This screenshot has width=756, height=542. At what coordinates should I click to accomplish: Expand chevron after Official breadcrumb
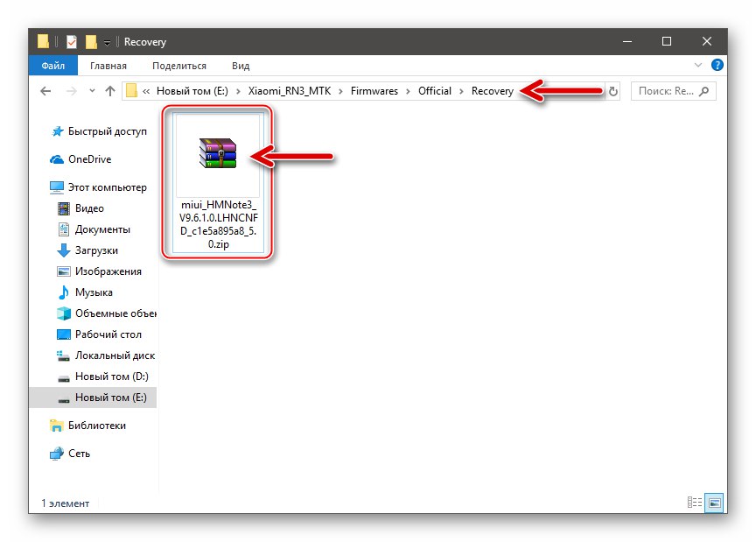461,91
